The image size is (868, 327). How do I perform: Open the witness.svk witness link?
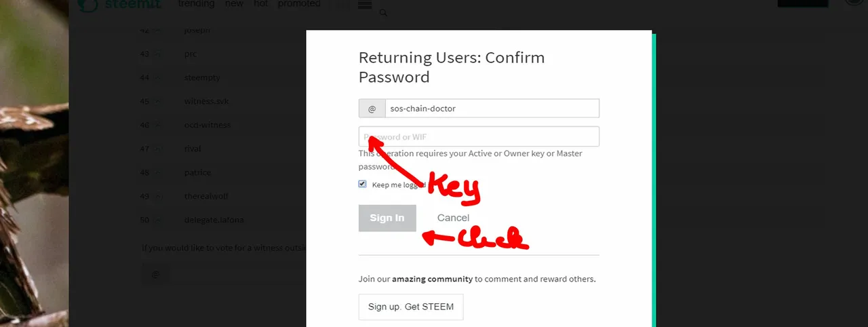coord(207,102)
